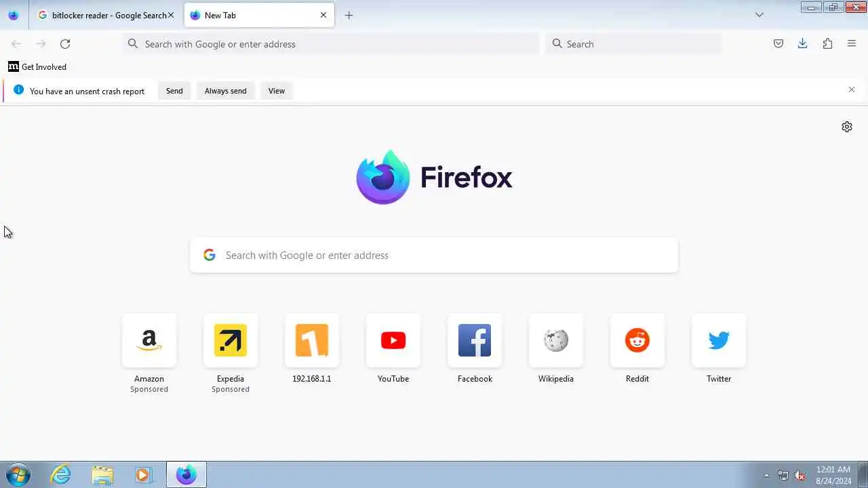
Task: Open Get Involved bookmark
Action: (x=37, y=66)
